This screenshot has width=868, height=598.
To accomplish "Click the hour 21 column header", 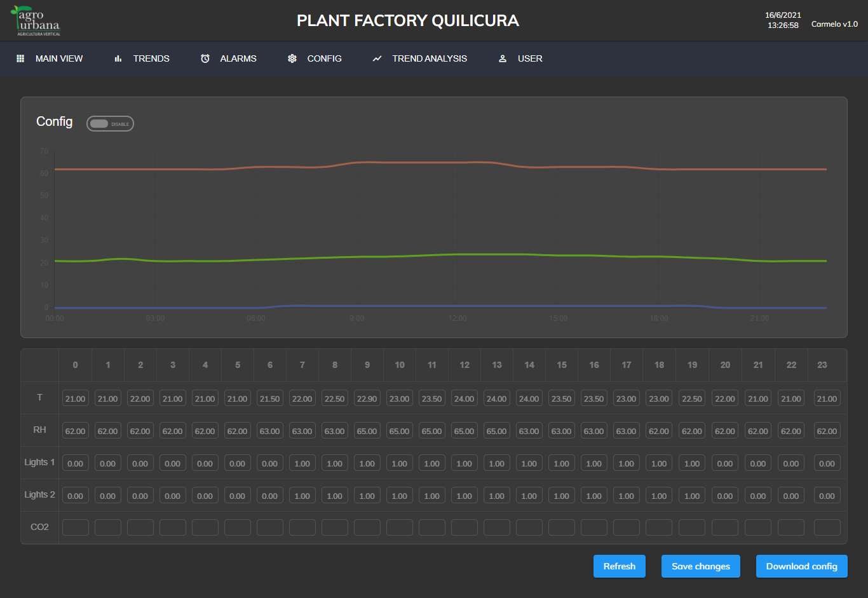I will click(x=758, y=365).
